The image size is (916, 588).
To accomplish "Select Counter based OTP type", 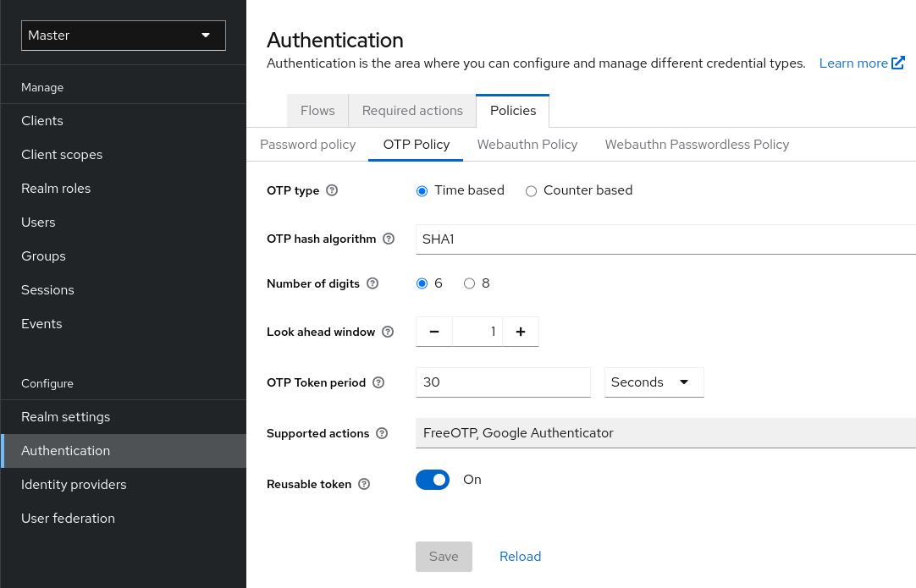I will click(532, 191).
